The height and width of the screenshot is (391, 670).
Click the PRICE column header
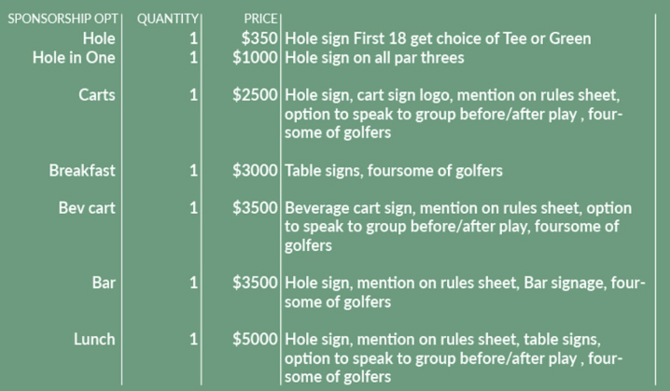click(261, 19)
